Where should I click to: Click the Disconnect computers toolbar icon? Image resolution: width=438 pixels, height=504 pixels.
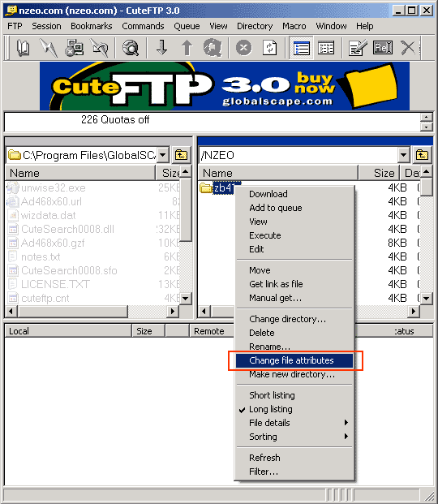(74, 48)
